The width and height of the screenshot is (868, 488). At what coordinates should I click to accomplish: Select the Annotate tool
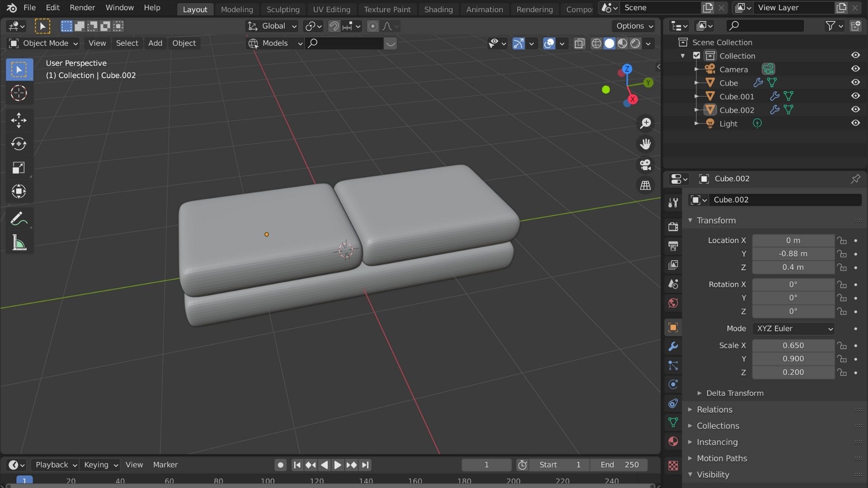[19, 219]
